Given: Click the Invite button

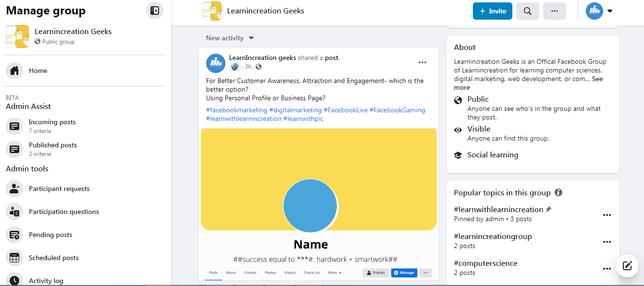Looking at the screenshot, I should click(492, 11).
